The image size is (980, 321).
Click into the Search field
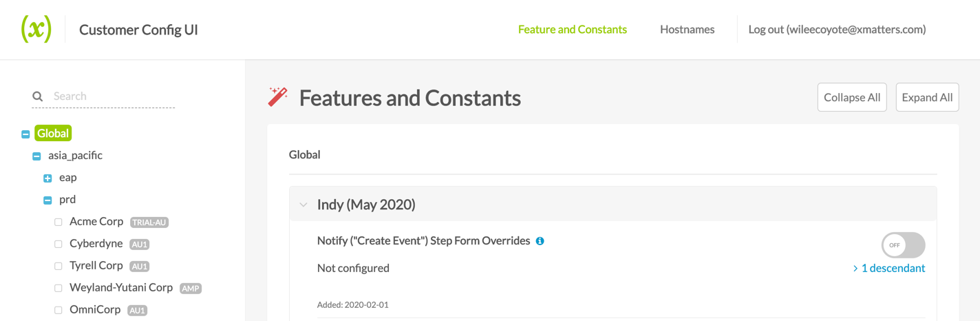coord(110,96)
